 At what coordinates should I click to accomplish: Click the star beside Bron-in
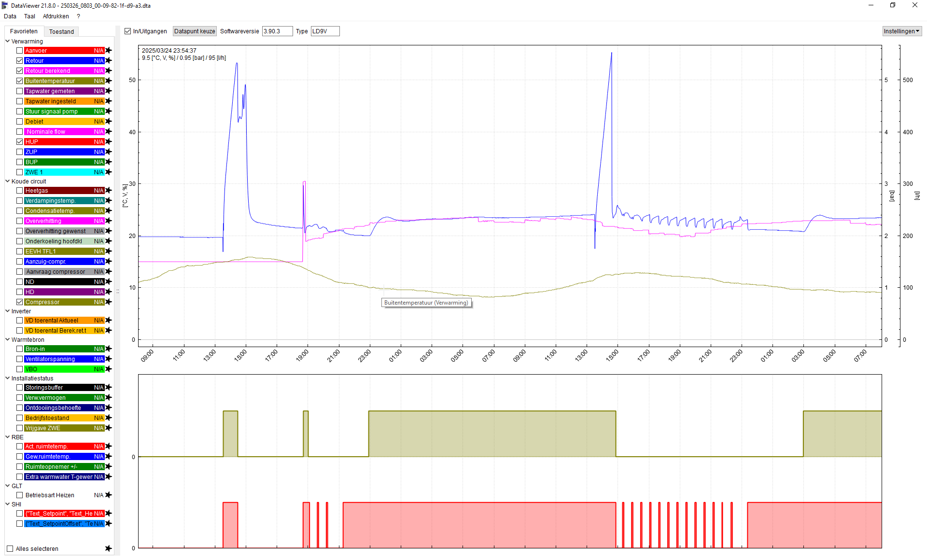(x=109, y=349)
